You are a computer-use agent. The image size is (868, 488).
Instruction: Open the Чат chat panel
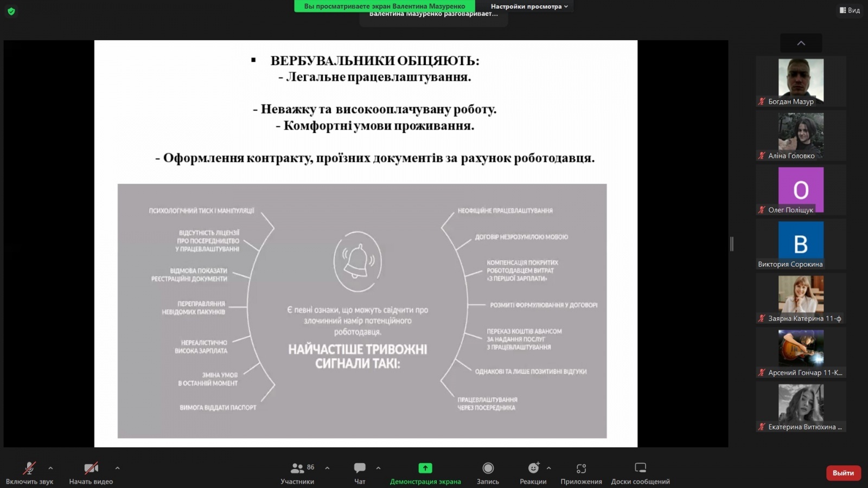[x=360, y=473]
